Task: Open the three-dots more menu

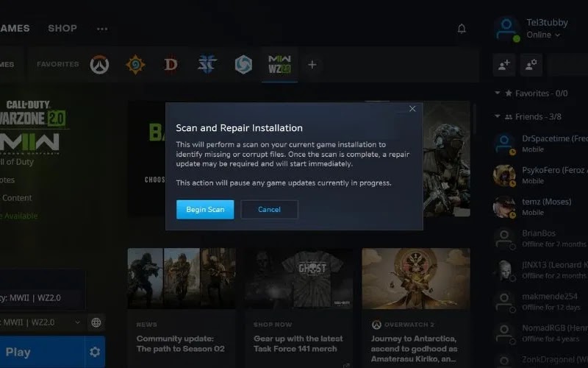Action: [102, 29]
